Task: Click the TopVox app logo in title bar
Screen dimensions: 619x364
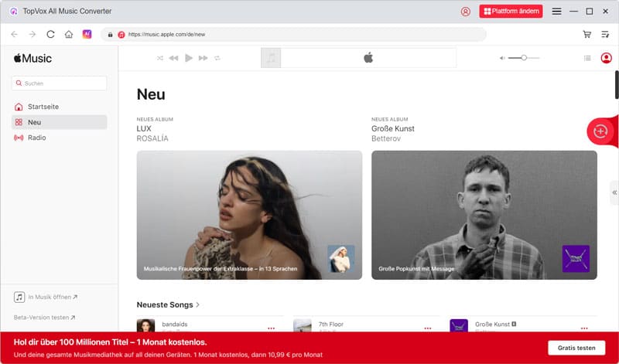Action: point(14,12)
